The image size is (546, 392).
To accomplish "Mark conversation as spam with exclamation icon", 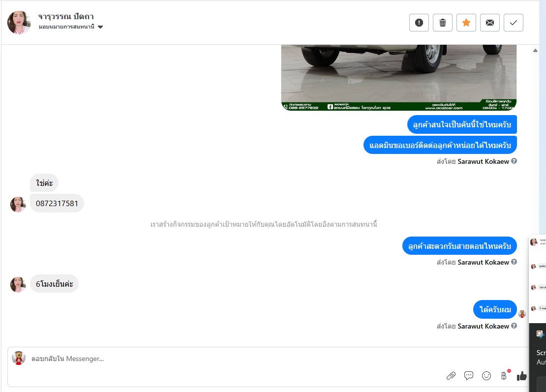I will (x=419, y=23).
